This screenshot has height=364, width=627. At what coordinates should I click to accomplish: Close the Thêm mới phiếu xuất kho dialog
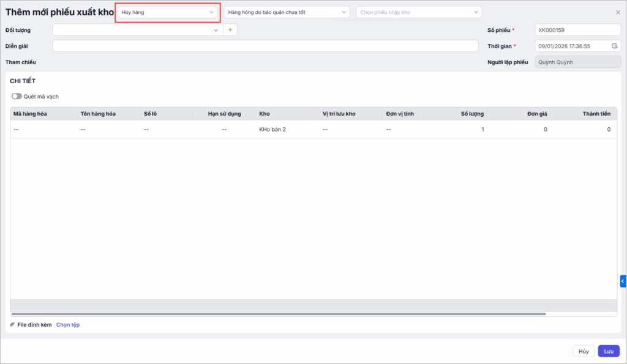coord(618,12)
